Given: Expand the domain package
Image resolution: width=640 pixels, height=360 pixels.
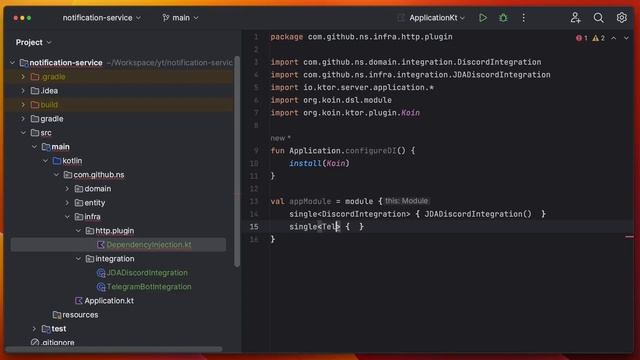Looking at the screenshot, I should coord(67,189).
